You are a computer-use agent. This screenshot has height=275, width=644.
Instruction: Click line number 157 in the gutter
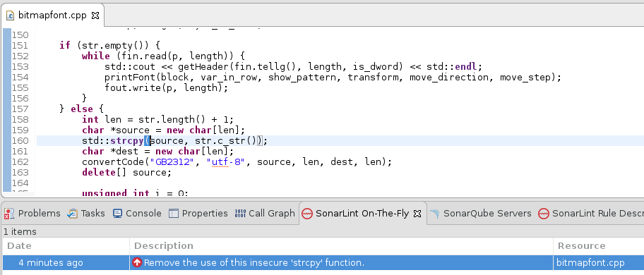(20, 109)
